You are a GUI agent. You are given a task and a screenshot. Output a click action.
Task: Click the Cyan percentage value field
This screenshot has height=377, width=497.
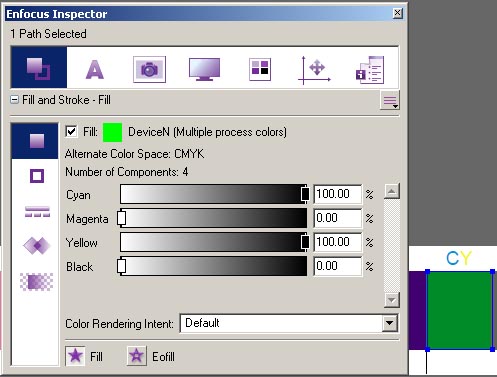click(x=338, y=194)
